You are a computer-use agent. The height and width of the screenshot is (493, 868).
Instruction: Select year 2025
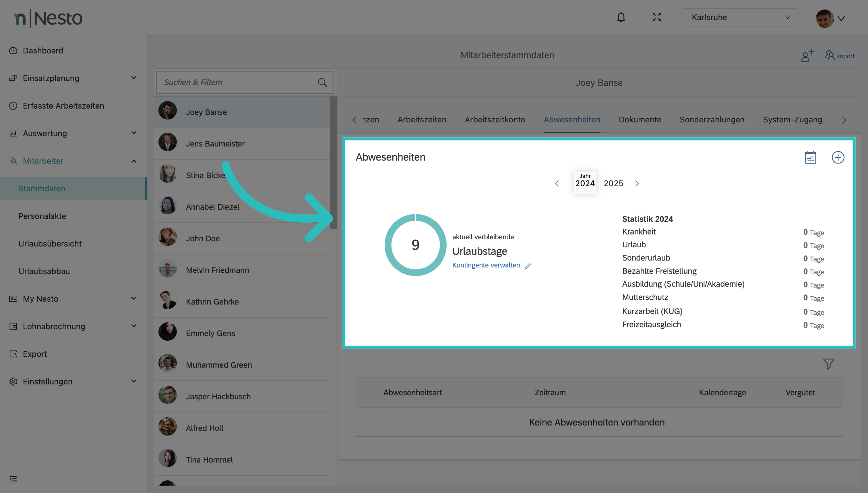pyautogui.click(x=613, y=184)
